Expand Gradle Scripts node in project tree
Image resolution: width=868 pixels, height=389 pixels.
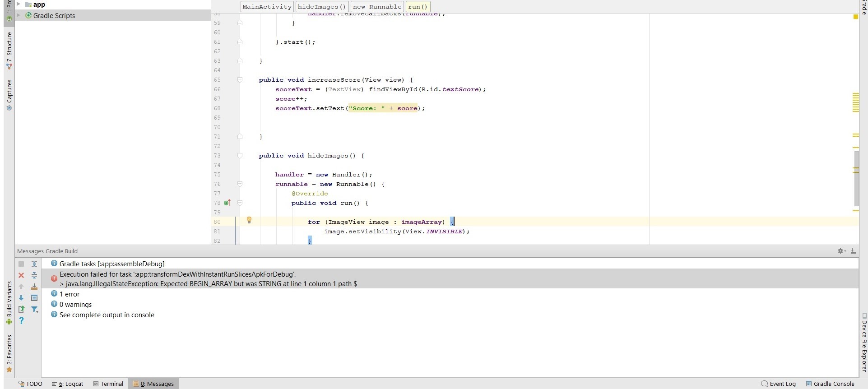click(x=19, y=15)
